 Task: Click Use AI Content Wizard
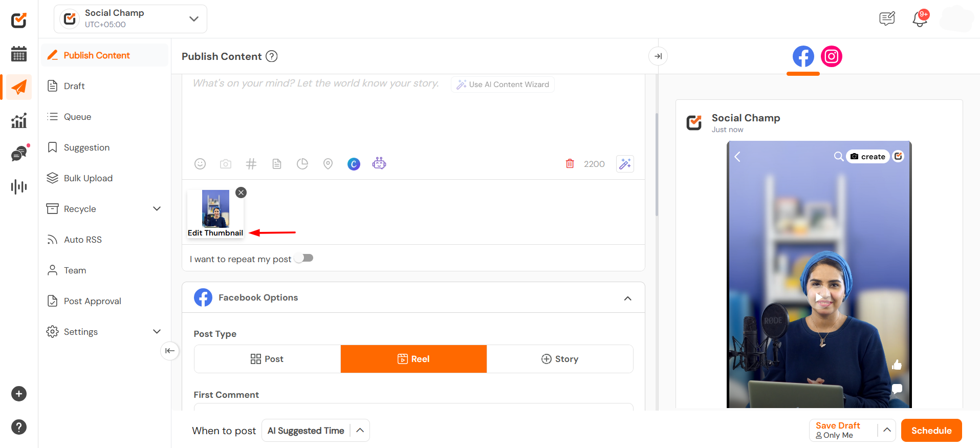tap(503, 84)
